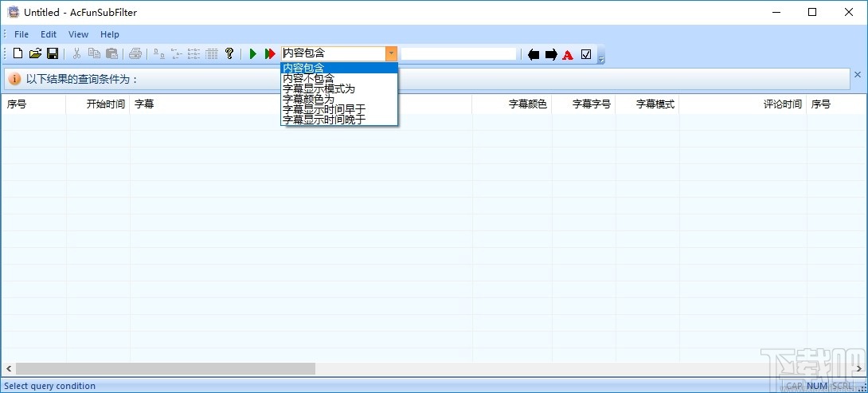This screenshot has height=393, width=868.
Task: Click the horizontal scrollbar thumb
Action: tap(166, 368)
